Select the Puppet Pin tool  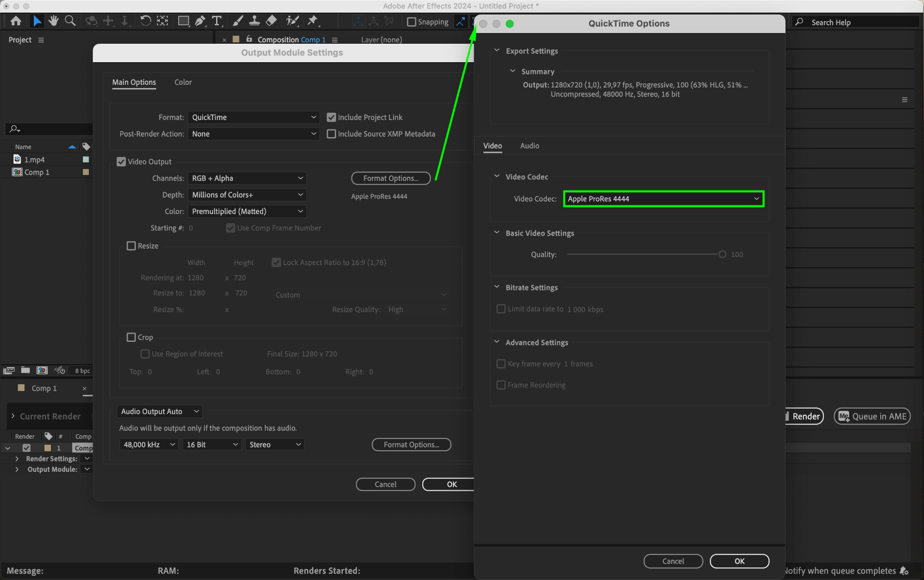[x=312, y=21]
